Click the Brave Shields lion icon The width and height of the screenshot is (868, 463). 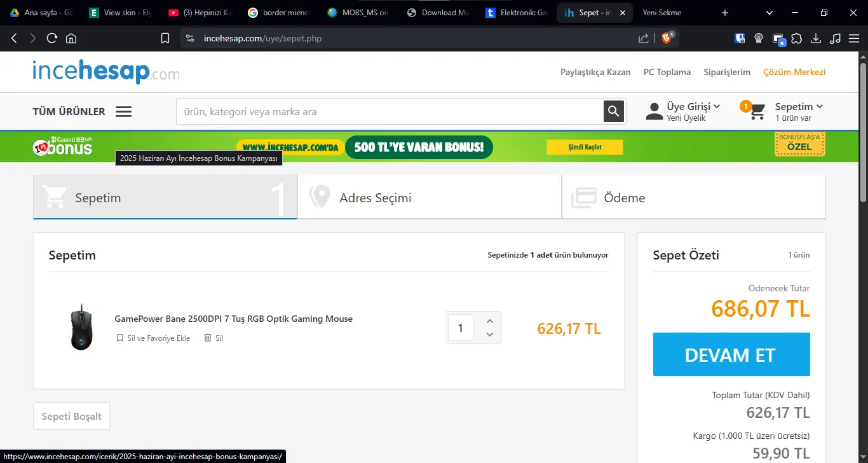pyautogui.click(x=667, y=38)
